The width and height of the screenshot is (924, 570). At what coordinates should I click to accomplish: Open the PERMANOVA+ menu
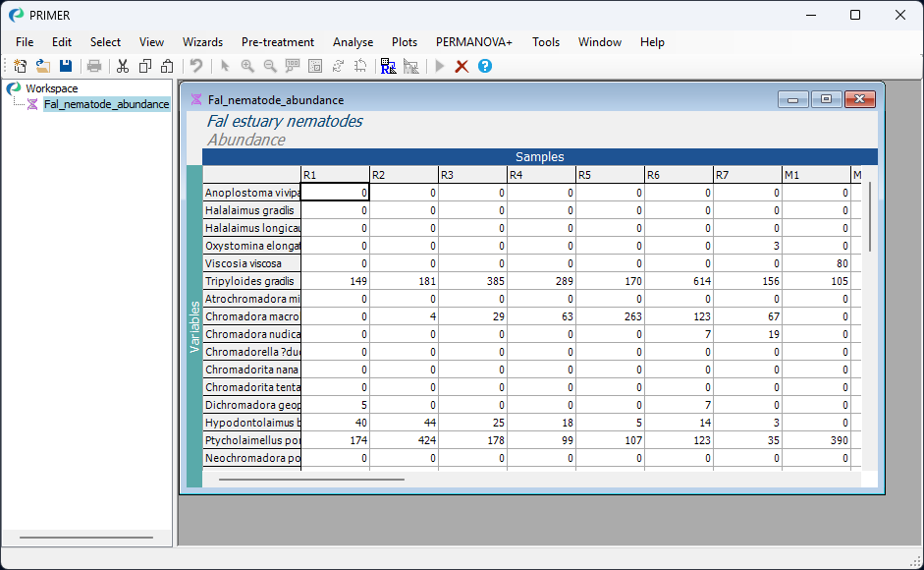(x=473, y=42)
